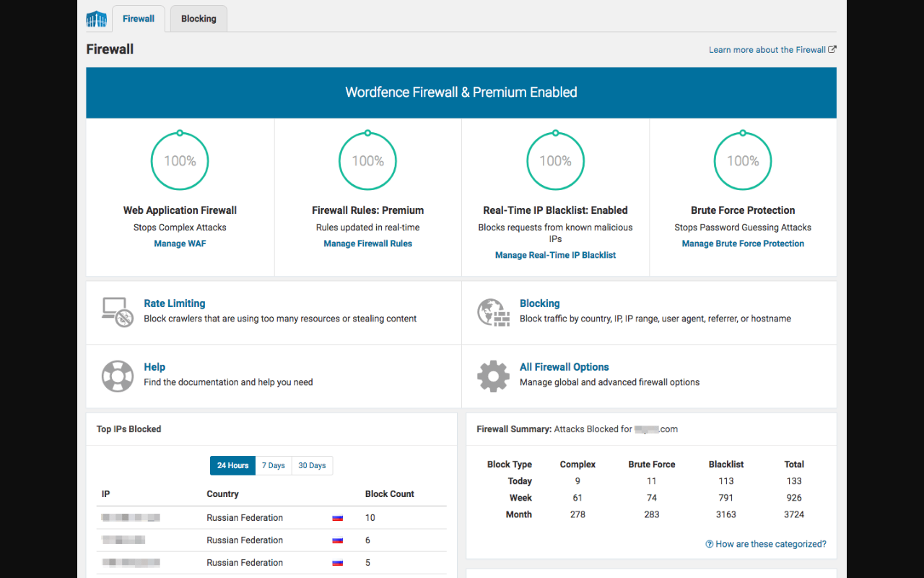Select the 30 Days time range
The image size is (924, 578).
[x=313, y=465]
